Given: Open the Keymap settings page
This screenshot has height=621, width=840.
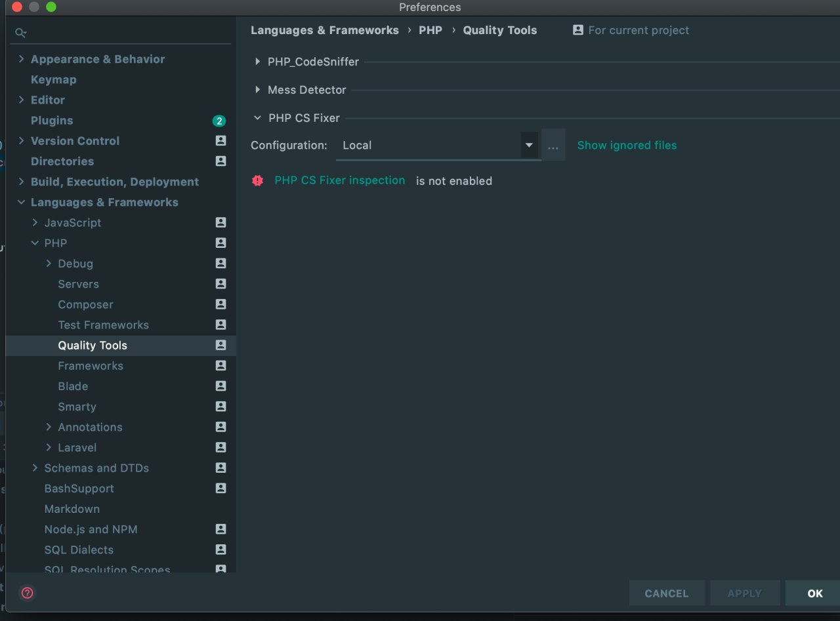Looking at the screenshot, I should click(x=54, y=79).
